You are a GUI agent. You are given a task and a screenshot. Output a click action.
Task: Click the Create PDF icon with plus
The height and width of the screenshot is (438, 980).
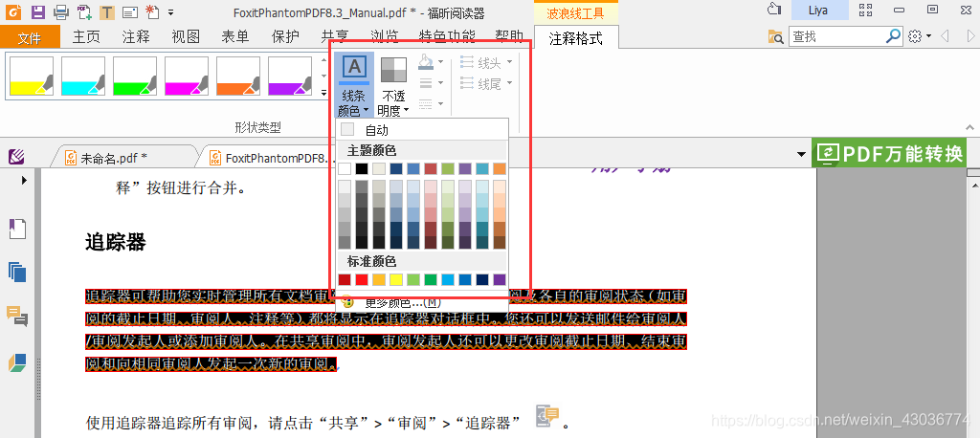point(84,11)
